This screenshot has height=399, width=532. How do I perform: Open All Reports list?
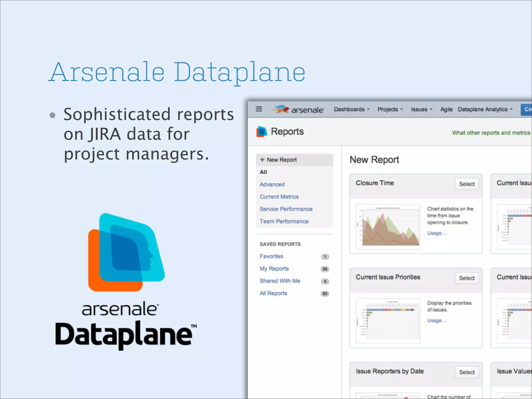coord(273,293)
